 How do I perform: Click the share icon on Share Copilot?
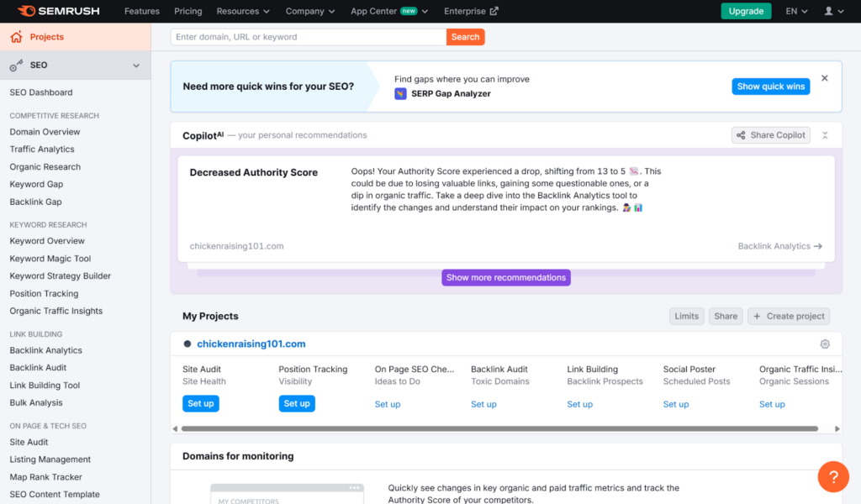(x=741, y=135)
